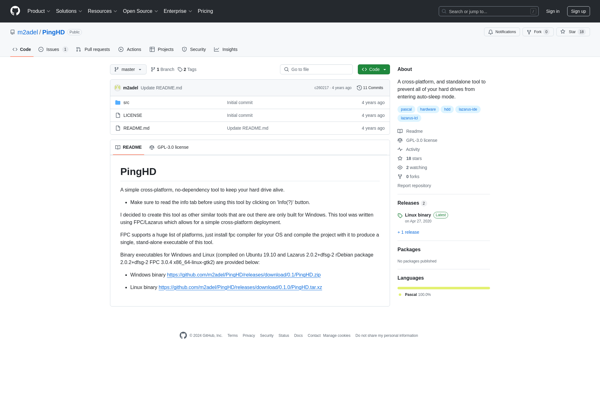This screenshot has width=600, height=394.
Task: Open the master branch dropdown
Action: coord(128,69)
